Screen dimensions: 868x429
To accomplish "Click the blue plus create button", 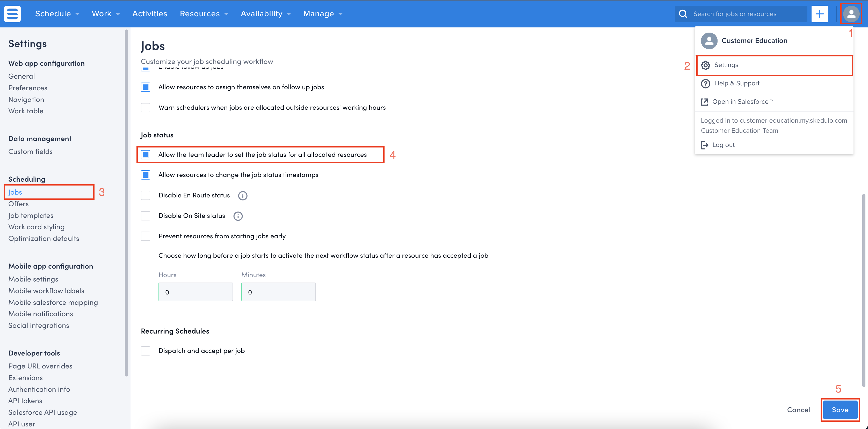I will tap(820, 14).
